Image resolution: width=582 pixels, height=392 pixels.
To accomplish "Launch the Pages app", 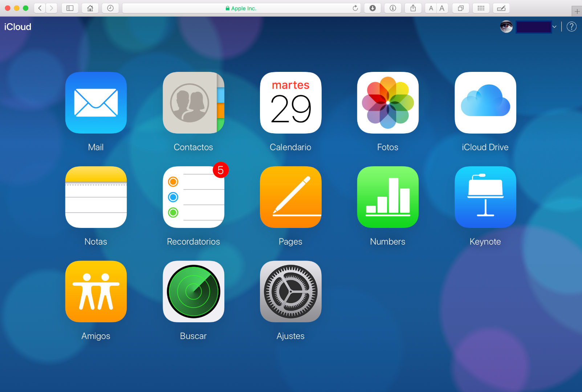I will point(290,197).
